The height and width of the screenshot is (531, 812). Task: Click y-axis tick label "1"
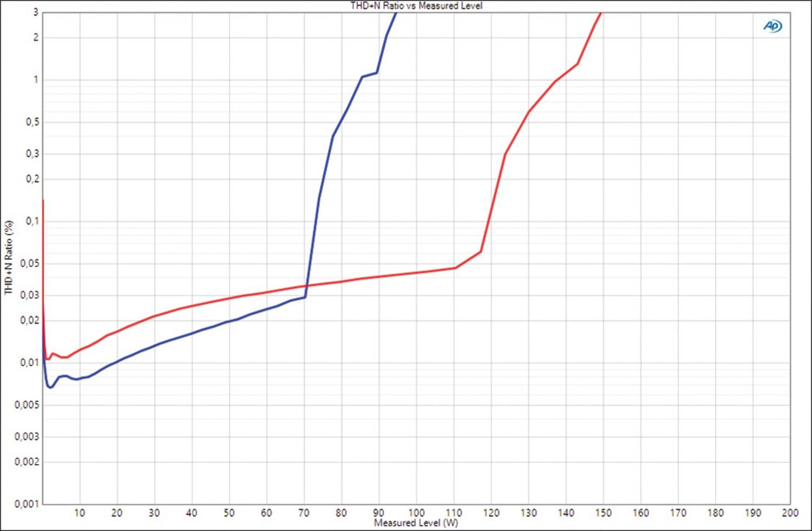pyautogui.click(x=36, y=80)
